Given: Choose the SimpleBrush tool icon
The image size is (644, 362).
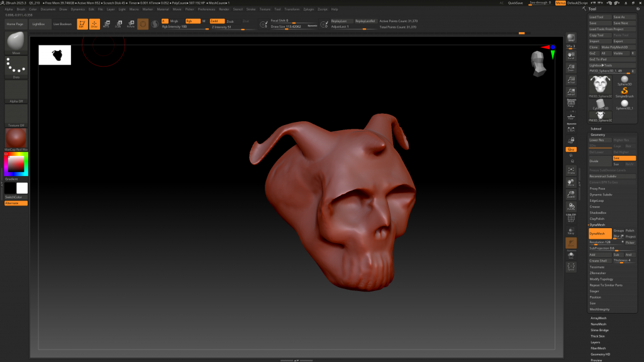Looking at the screenshot, I should (x=625, y=91).
